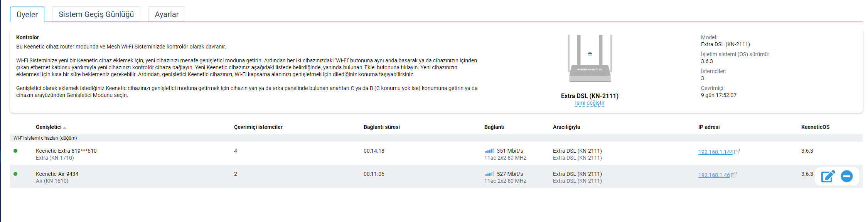Viewport: 868px width, 222px height.
Task: Click the 527 Mbit/s connection speed
Action: pos(510,174)
